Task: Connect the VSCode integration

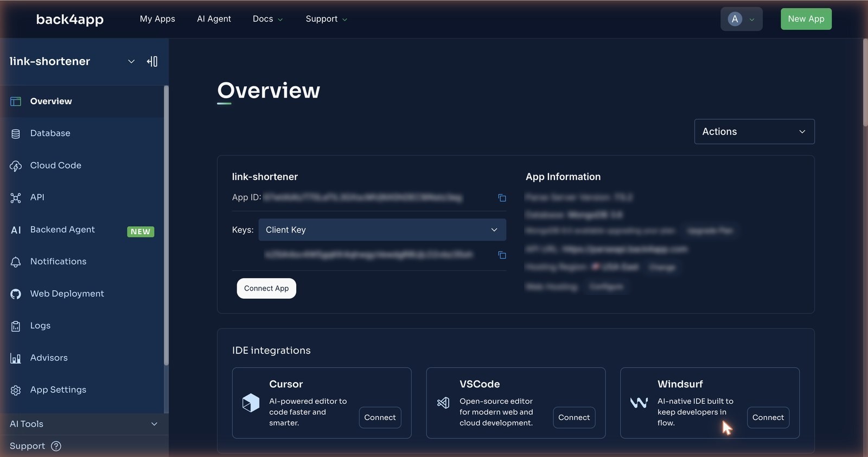Action: click(x=574, y=417)
